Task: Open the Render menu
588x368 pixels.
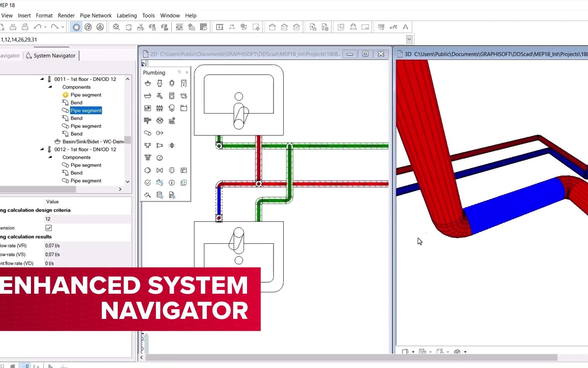Action: [x=66, y=16]
